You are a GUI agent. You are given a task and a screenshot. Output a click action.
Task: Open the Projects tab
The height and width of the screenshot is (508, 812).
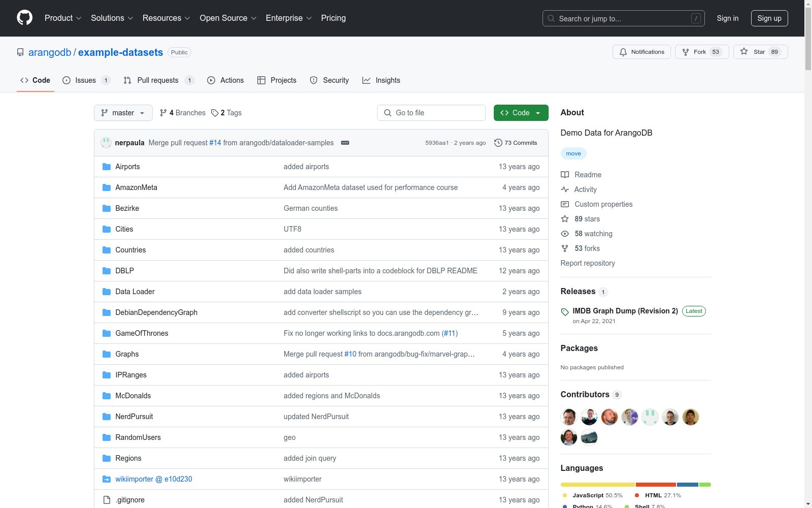coord(277,80)
